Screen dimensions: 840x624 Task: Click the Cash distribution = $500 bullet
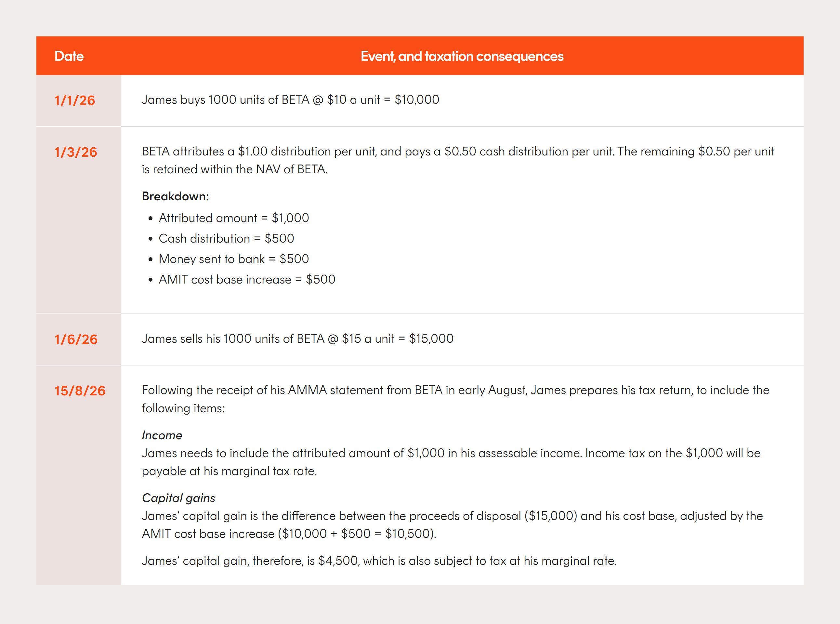[x=226, y=238]
